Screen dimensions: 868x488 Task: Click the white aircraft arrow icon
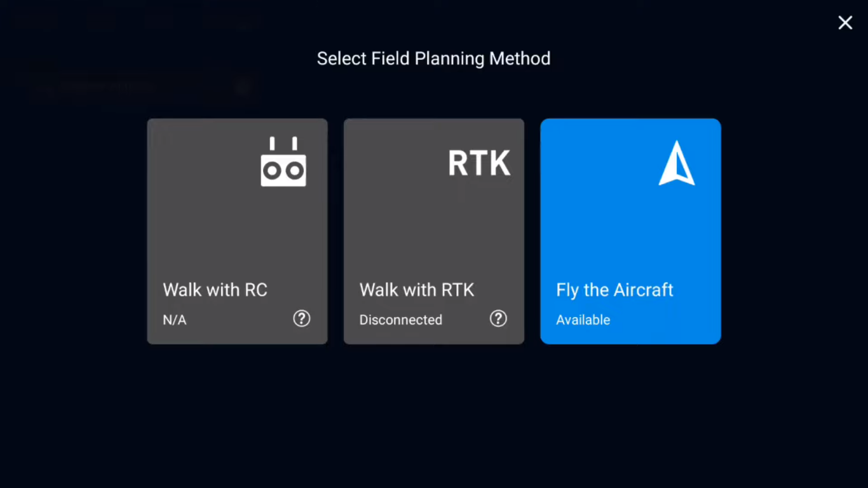pos(677,163)
